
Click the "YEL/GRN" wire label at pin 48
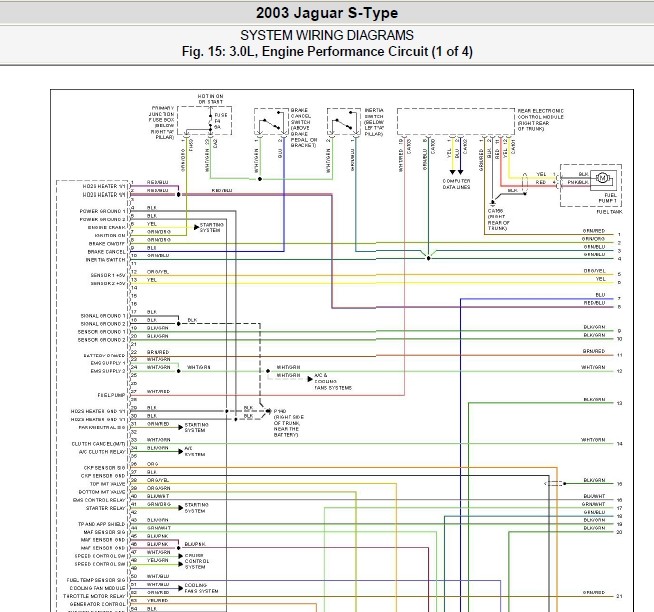[x=158, y=560]
